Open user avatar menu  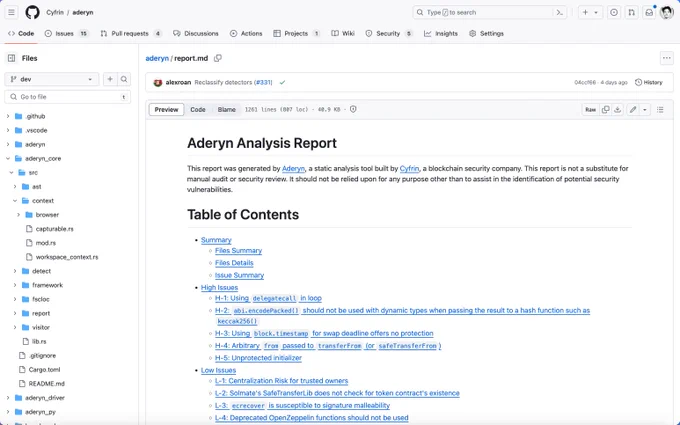667,13
